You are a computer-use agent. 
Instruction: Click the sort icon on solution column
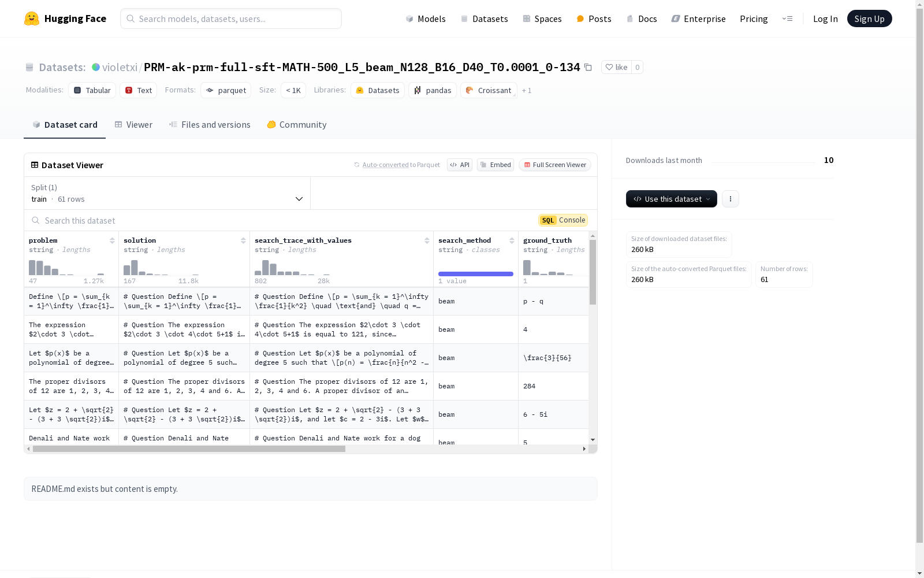pyautogui.click(x=243, y=240)
